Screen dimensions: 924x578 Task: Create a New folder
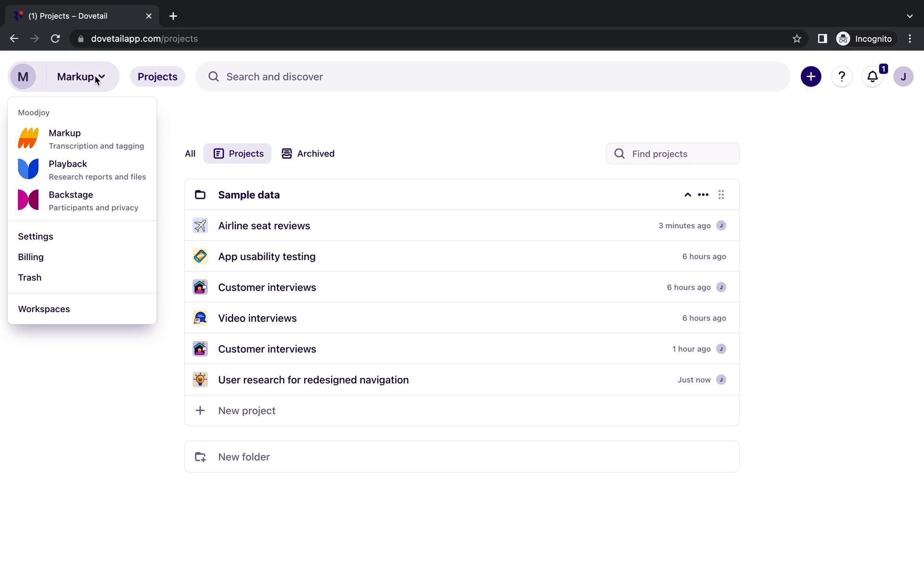pos(244,457)
